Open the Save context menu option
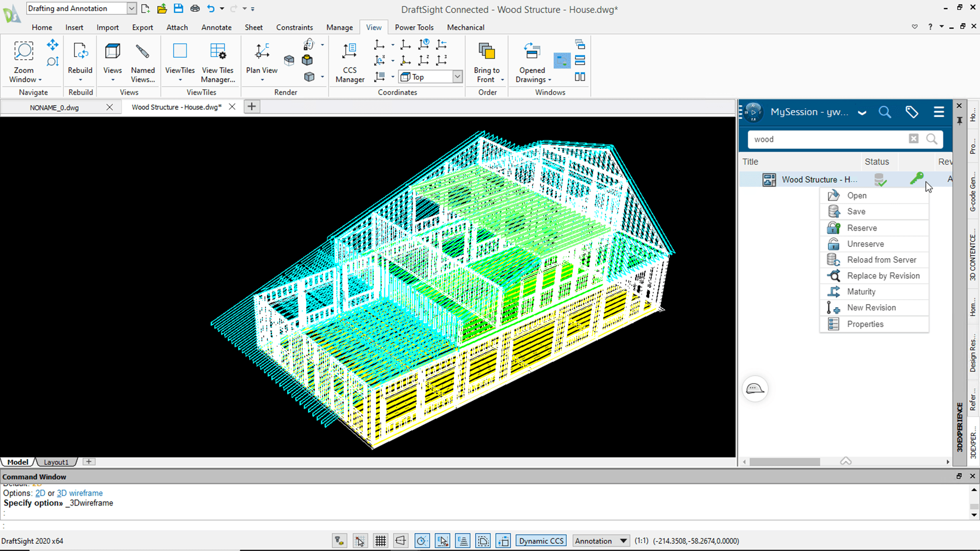 pyautogui.click(x=856, y=211)
